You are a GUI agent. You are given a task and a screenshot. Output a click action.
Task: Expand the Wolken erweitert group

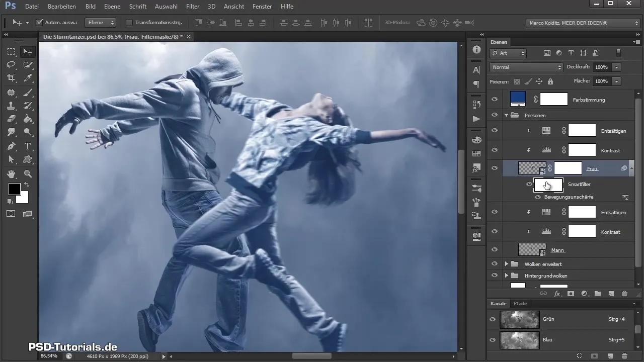click(x=506, y=263)
